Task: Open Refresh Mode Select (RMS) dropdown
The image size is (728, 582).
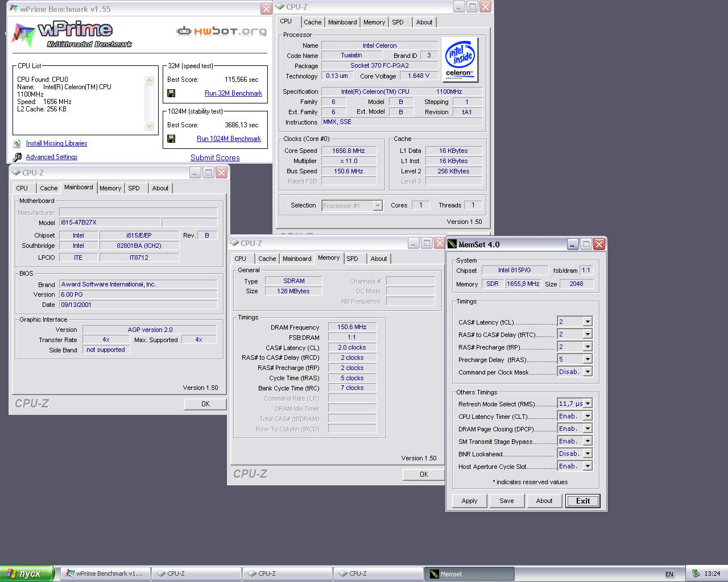Action: pyautogui.click(x=587, y=404)
